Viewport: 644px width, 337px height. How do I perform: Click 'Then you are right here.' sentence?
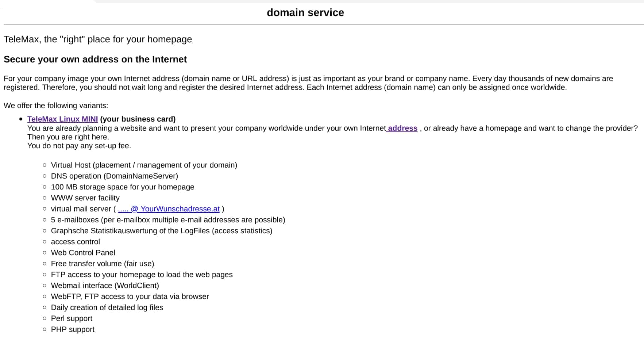pos(68,137)
